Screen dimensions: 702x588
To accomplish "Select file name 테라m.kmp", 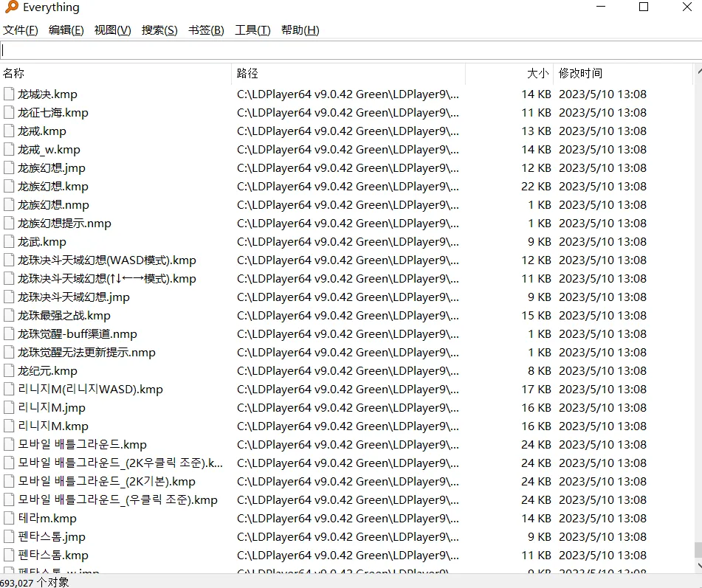I will (47, 518).
